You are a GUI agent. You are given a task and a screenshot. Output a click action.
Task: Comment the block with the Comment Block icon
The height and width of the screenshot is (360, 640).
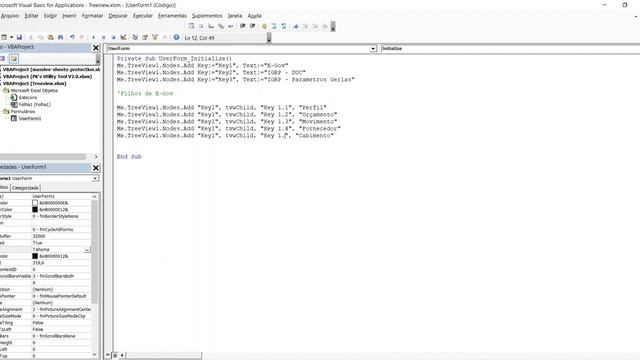(x=274, y=26)
